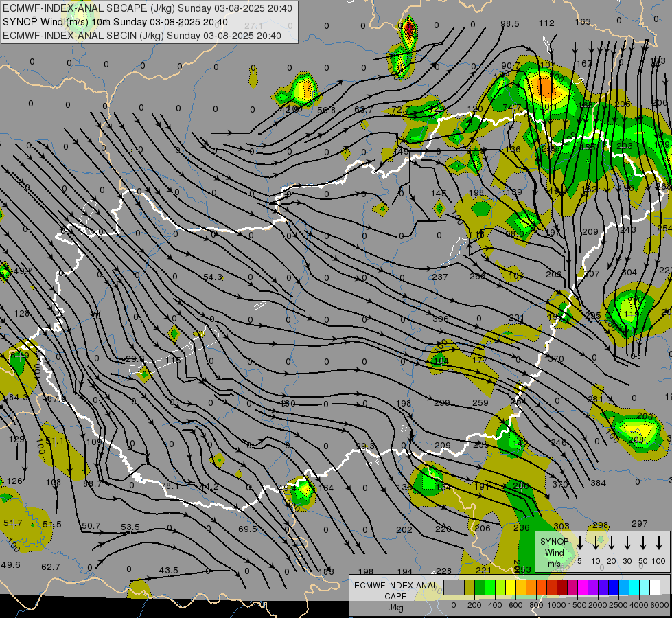Click the 4000 tick label on CAPE scale
Viewport: 672px width, 618px height.
pos(639,605)
